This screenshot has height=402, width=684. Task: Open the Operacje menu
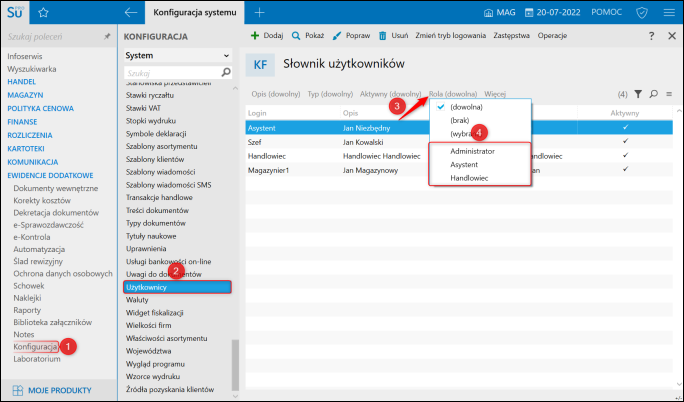click(552, 36)
